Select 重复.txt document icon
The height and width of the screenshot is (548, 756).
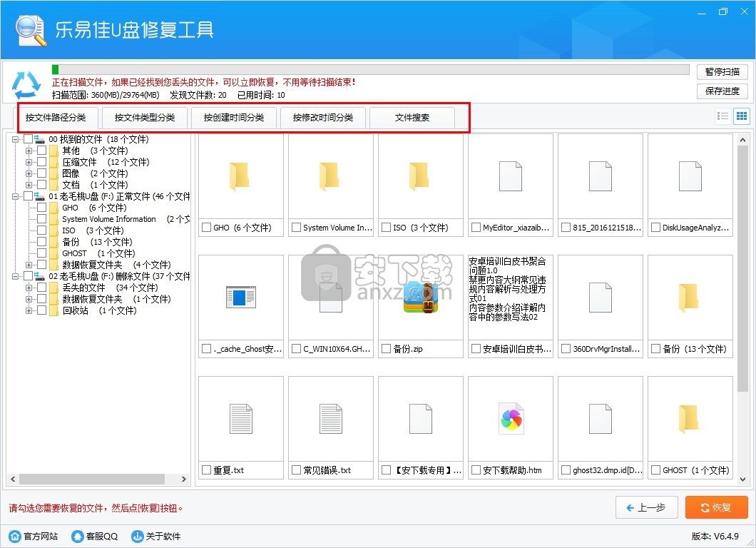tap(241, 419)
